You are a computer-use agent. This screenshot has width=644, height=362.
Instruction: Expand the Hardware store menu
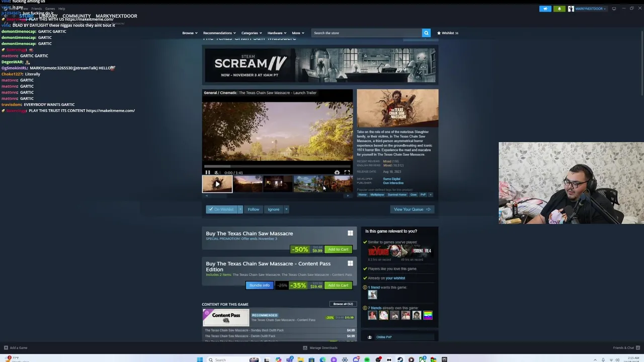coord(277,33)
